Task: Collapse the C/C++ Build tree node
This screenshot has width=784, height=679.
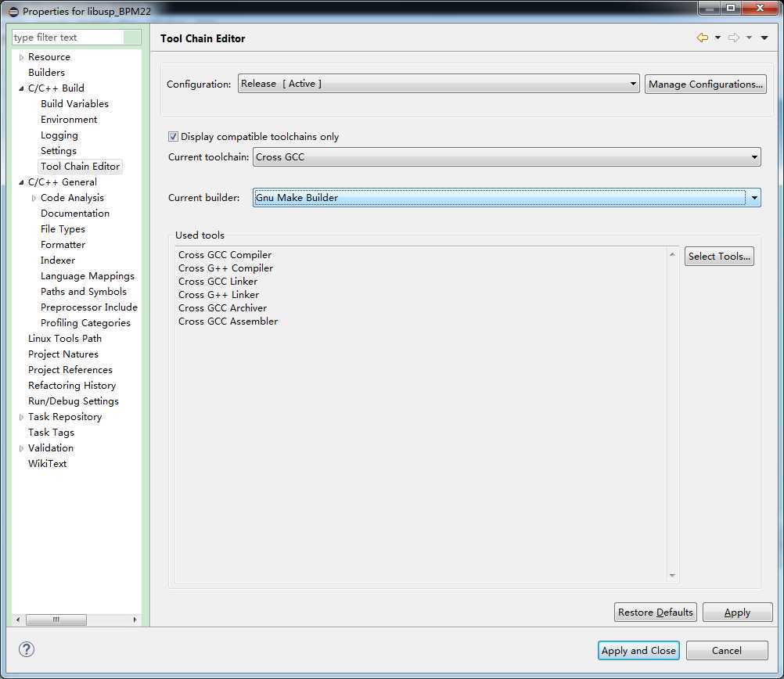Action: coord(21,88)
